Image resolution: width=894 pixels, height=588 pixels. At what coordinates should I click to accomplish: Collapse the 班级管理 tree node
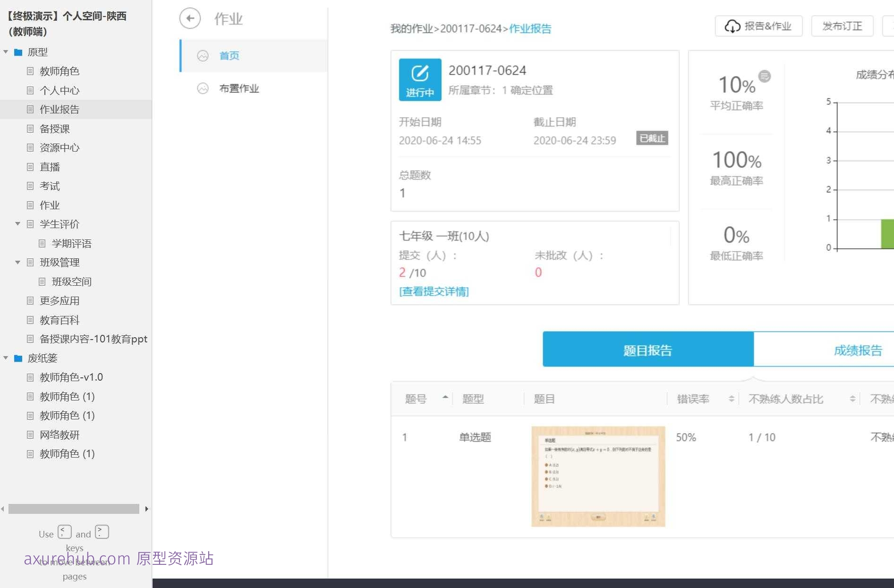18,262
